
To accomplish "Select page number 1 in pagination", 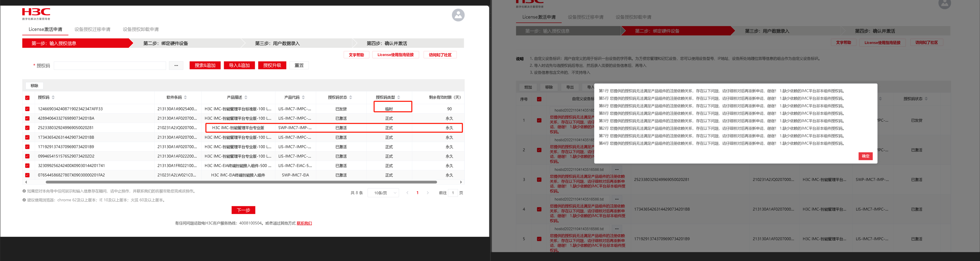I will click(417, 193).
